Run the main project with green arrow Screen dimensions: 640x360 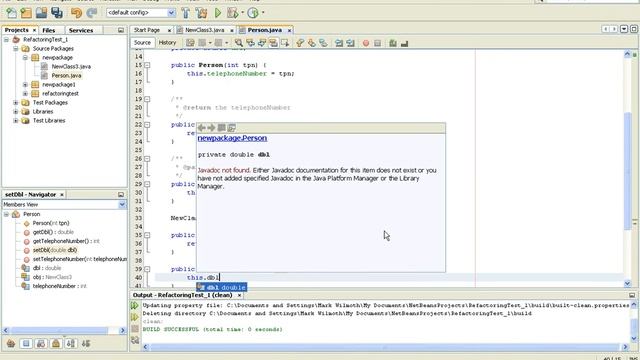[218, 13]
